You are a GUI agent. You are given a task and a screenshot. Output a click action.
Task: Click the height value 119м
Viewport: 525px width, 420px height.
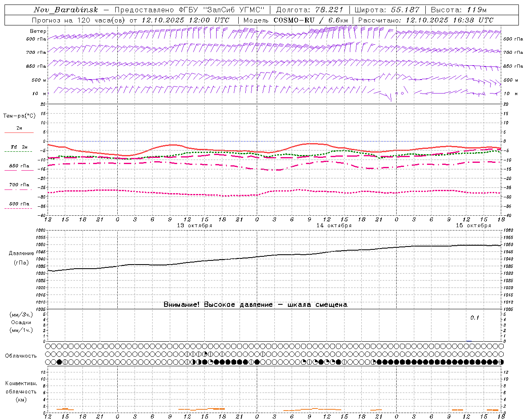point(477,10)
